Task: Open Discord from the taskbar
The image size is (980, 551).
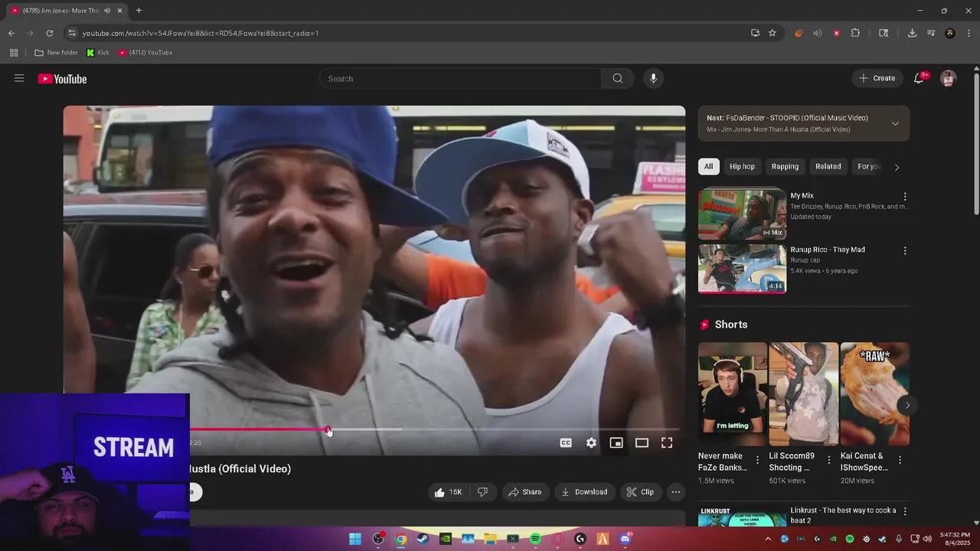Action: pyautogui.click(x=626, y=539)
